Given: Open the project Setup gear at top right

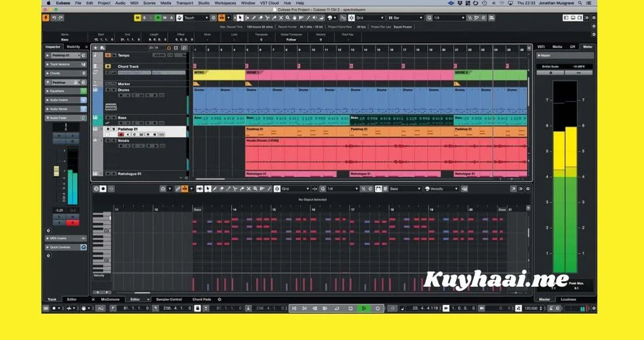Looking at the screenshot, I should (594, 18).
